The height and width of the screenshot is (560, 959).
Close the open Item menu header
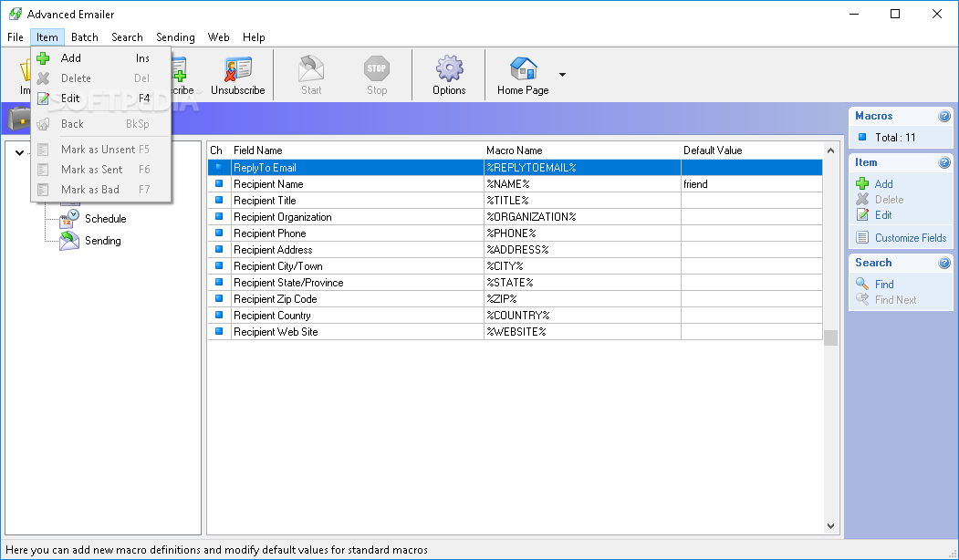(47, 37)
